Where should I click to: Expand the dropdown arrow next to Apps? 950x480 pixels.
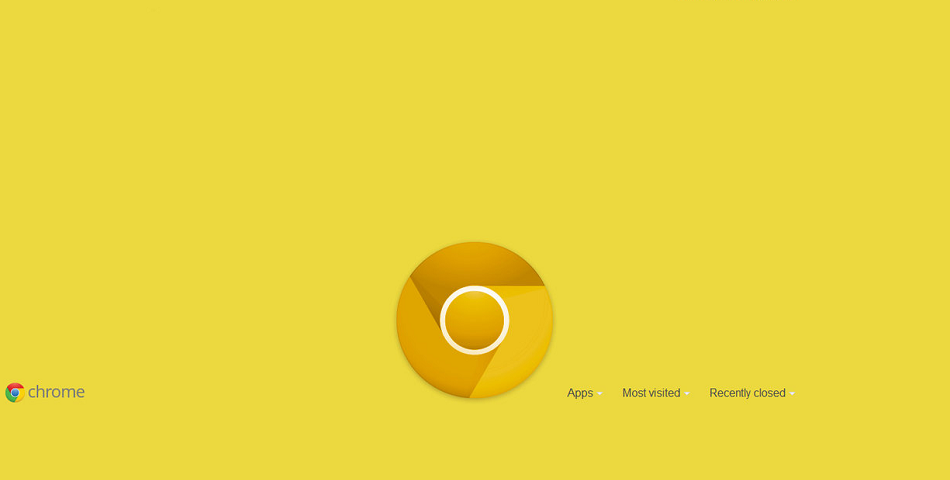coord(599,394)
